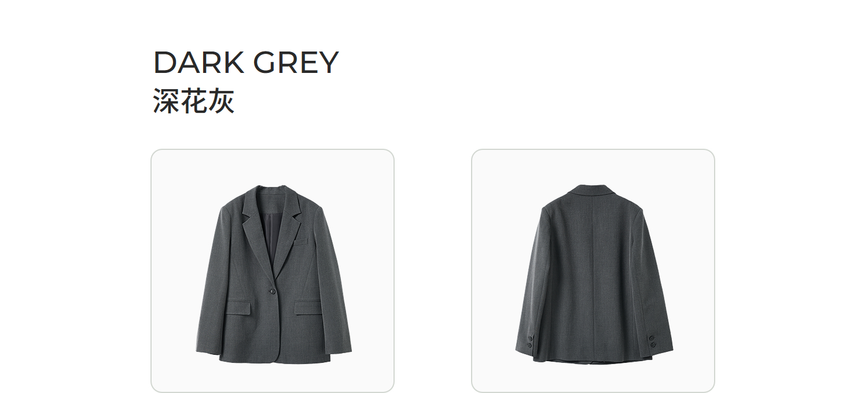Click the left flap pocket on front blazer

pos(238,307)
